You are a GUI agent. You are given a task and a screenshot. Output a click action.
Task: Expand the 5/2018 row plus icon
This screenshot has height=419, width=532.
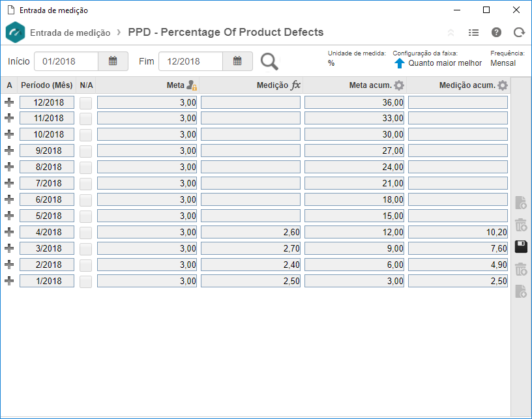pos(9,216)
